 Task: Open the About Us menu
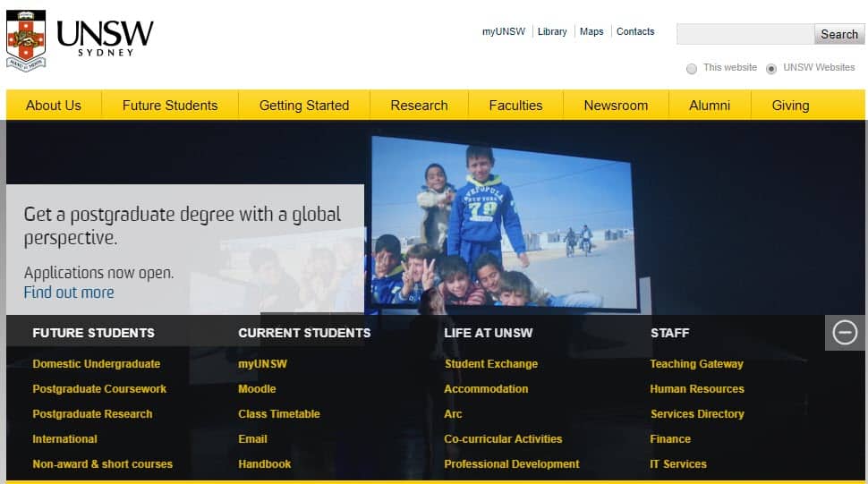pos(54,105)
